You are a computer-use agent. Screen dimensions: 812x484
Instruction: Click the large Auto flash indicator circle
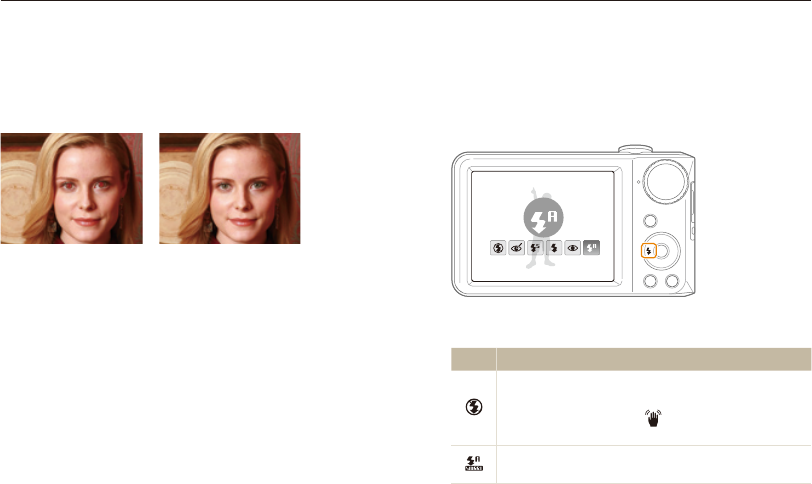point(543,217)
